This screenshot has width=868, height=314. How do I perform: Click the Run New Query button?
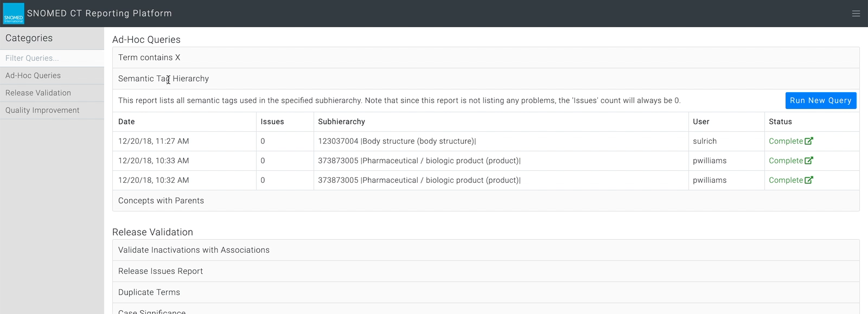pos(821,100)
